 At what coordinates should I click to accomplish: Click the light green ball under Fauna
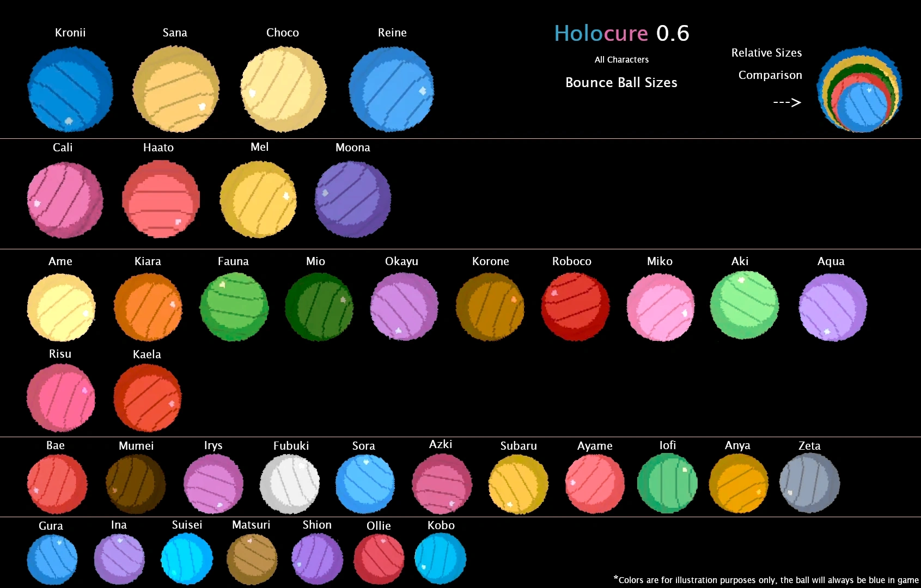(x=234, y=307)
